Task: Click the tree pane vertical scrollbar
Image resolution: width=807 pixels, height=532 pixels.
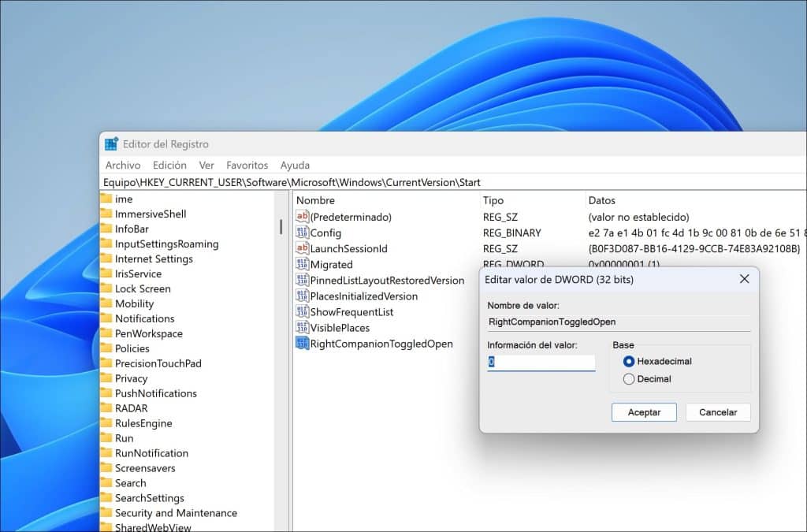Action: pos(281,227)
